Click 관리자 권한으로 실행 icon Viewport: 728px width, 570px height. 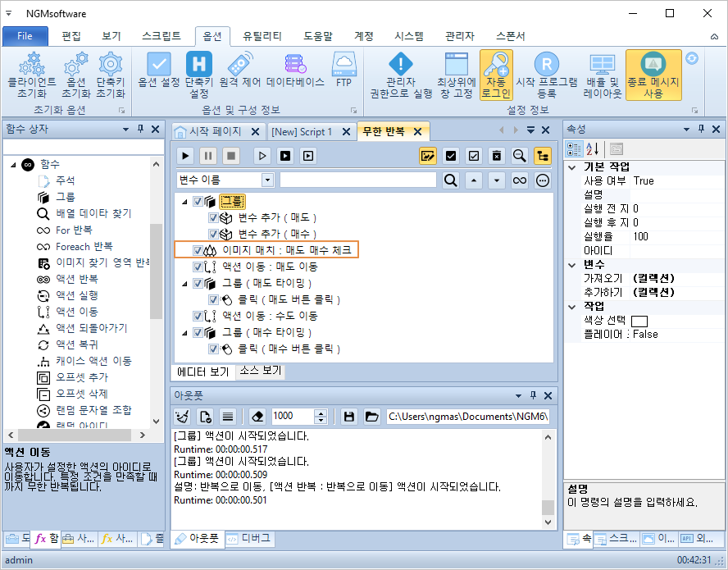pos(401,75)
